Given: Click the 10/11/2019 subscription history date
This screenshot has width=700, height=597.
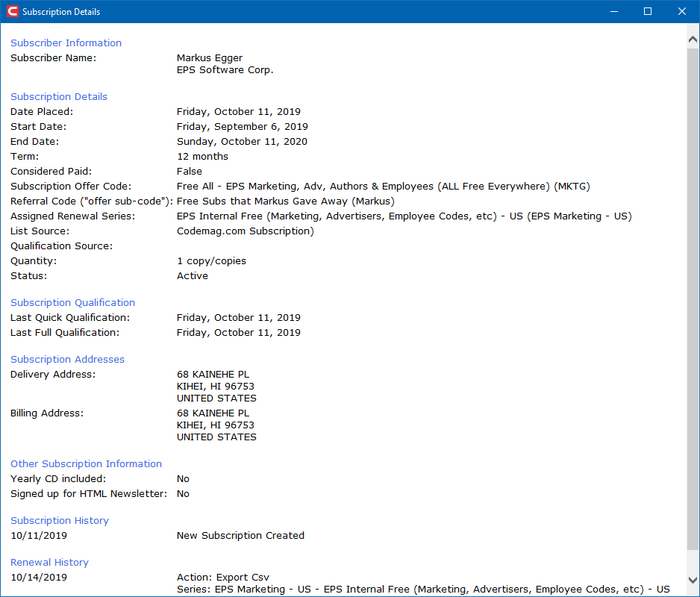Looking at the screenshot, I should pos(39,535).
